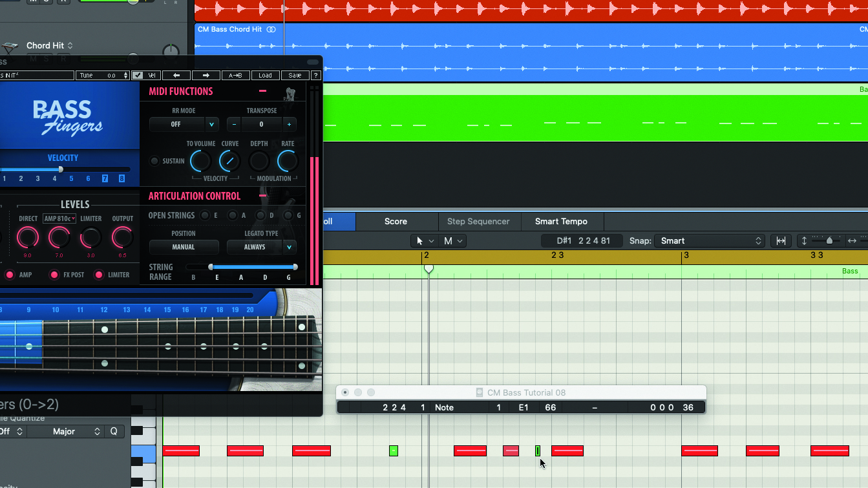868x488 pixels.
Task: Select velocity layer 8
Action: pos(122,178)
